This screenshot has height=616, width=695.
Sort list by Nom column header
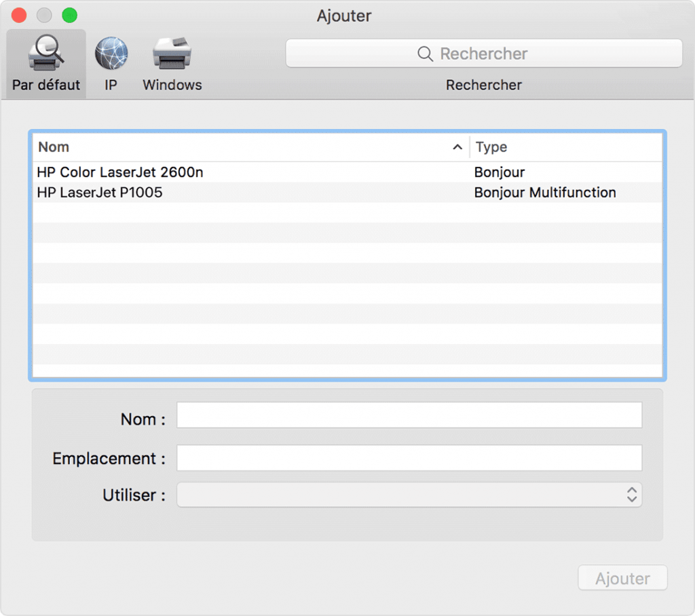[251, 147]
